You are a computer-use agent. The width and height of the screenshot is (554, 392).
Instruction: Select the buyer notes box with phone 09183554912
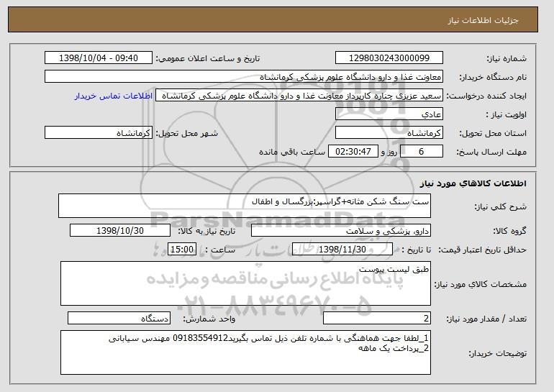click(245, 352)
